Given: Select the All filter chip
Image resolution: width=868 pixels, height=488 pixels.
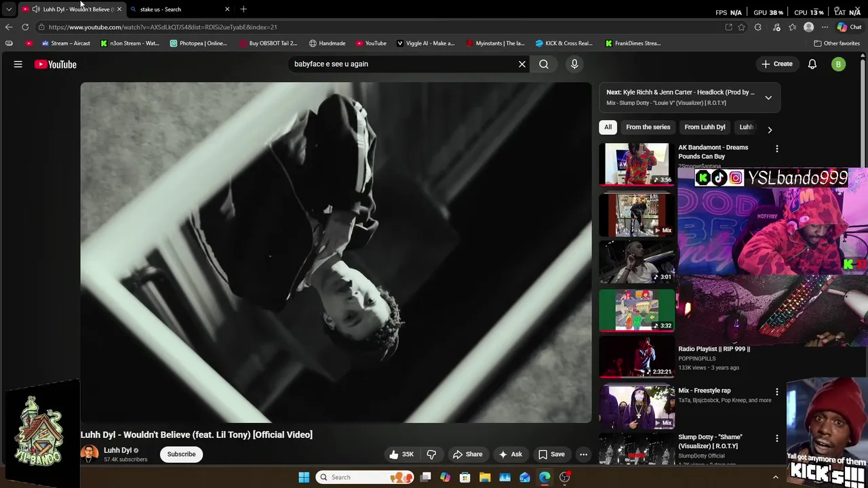Looking at the screenshot, I should [x=608, y=127].
